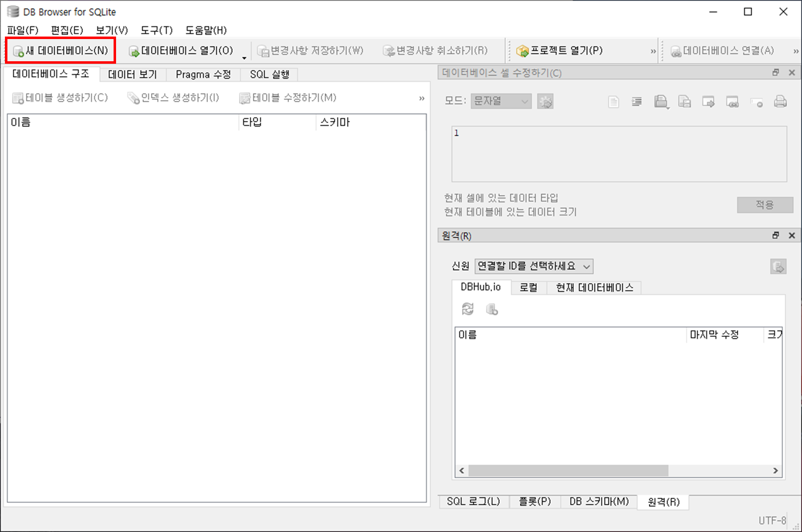The width and height of the screenshot is (802, 532).
Task: Open the 도구(T) menu
Action: pyautogui.click(x=157, y=30)
